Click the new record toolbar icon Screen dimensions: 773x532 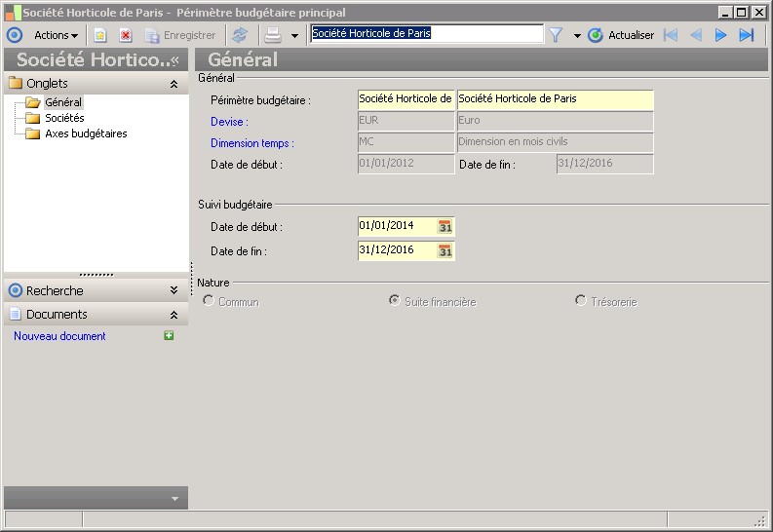(100, 35)
